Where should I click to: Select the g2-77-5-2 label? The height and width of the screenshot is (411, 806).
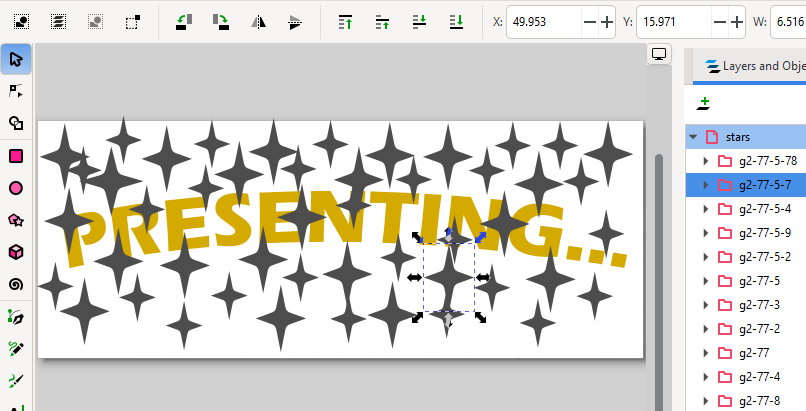765,257
